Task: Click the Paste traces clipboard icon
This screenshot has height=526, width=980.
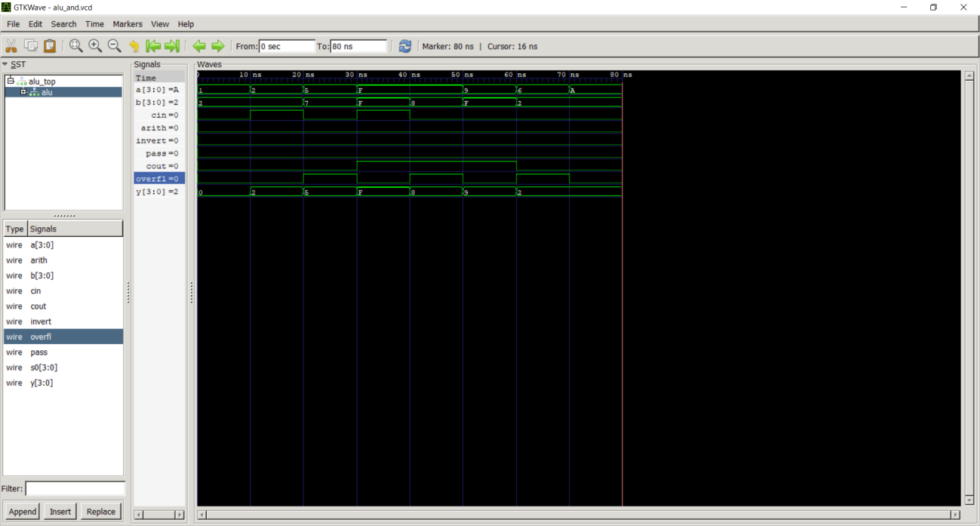Action: (x=50, y=46)
